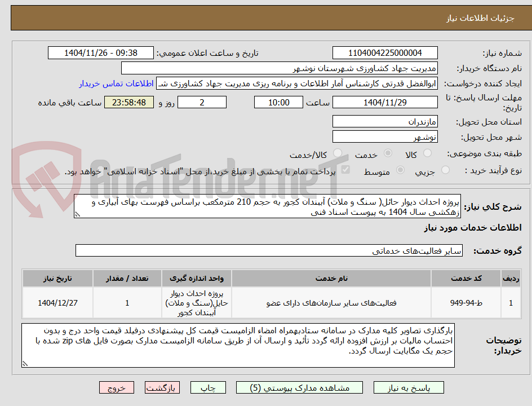
Task: Click the remaining time field 23:58:48
Action: (129, 102)
